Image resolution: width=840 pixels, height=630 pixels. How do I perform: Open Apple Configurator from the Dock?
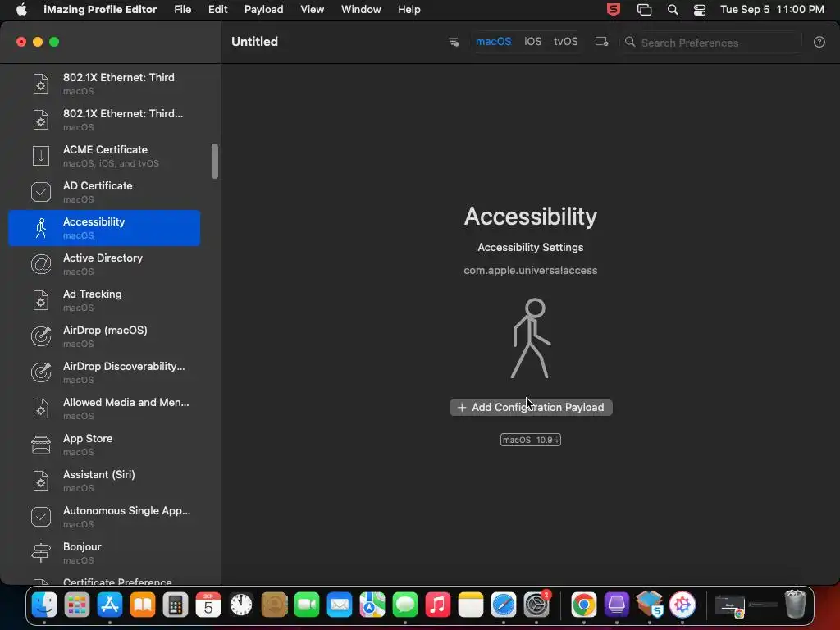(x=617, y=605)
